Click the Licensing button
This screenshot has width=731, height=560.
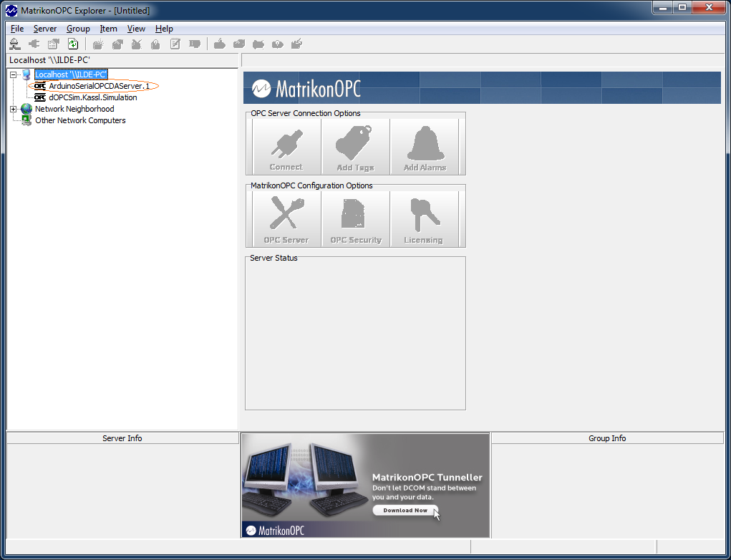click(425, 219)
